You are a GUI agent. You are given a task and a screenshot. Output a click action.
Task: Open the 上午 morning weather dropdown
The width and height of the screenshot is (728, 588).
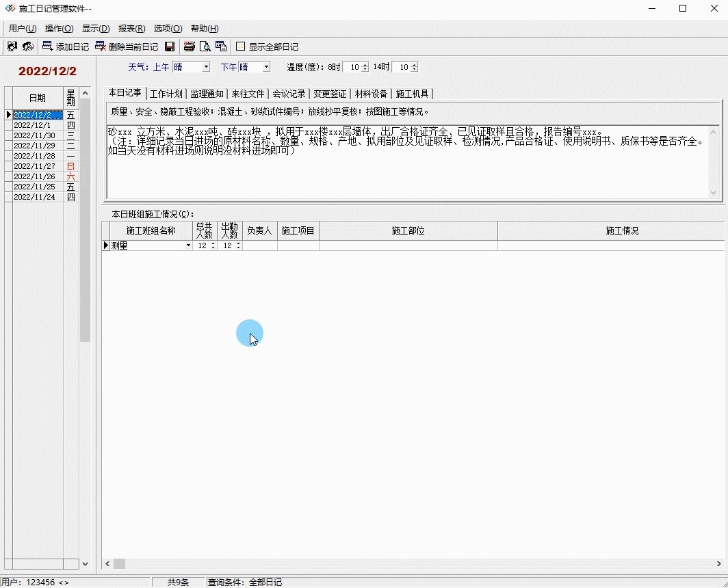[205, 67]
